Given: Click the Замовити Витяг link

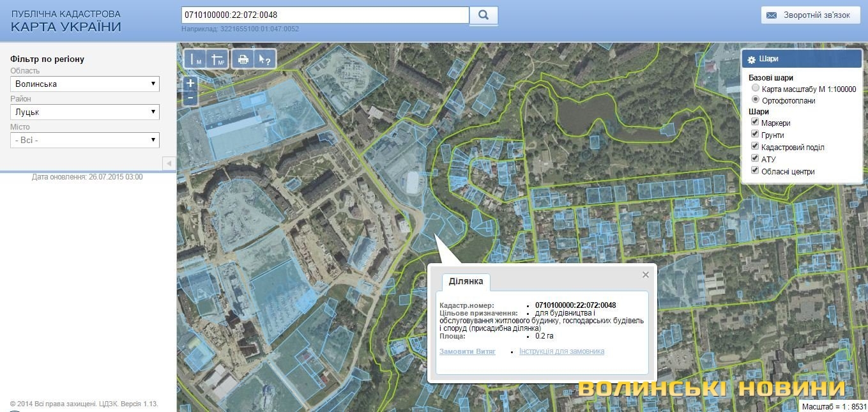Looking at the screenshot, I should tap(467, 351).
